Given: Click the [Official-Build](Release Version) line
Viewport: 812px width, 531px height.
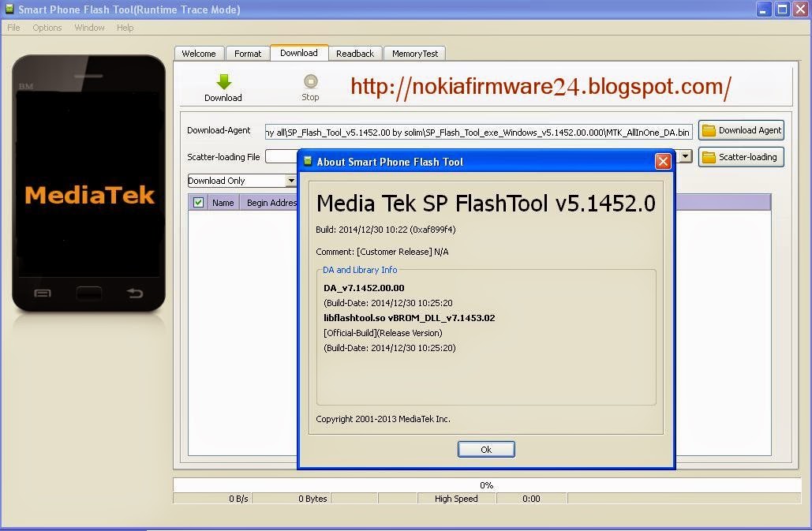Looking at the screenshot, I should pos(383,333).
